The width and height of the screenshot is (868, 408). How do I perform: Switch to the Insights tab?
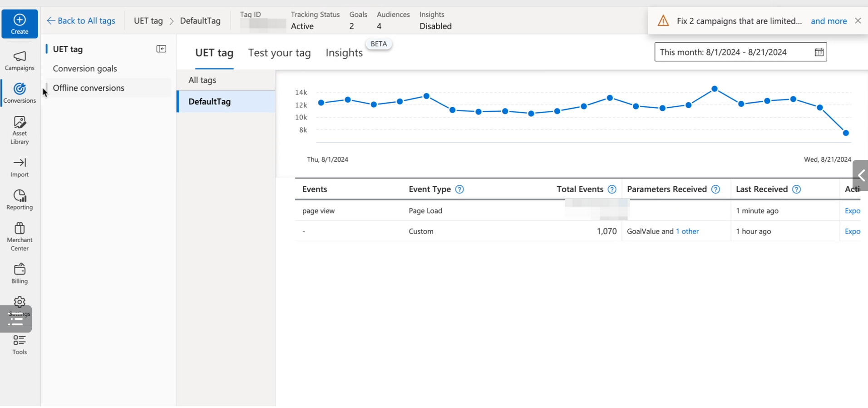point(344,53)
